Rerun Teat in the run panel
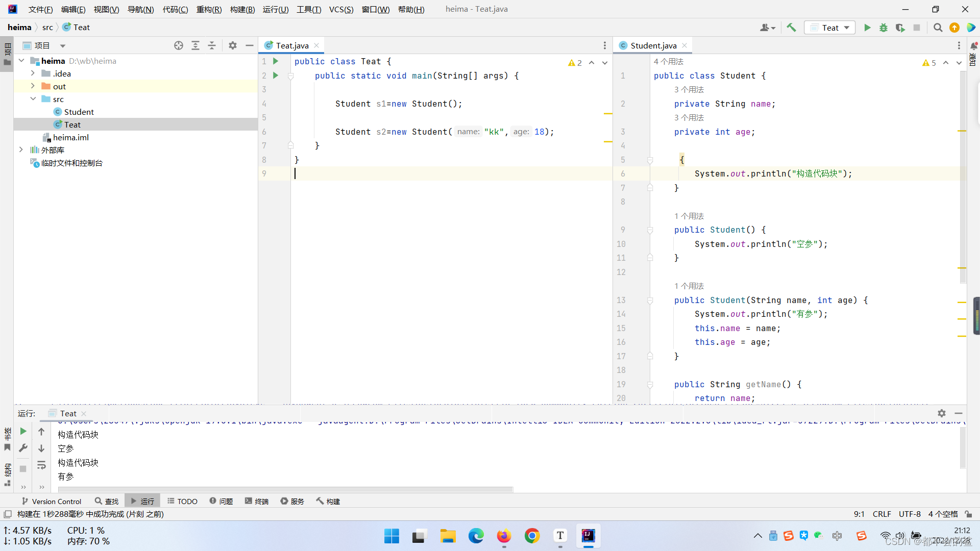The height and width of the screenshot is (551, 980). [x=23, y=432]
